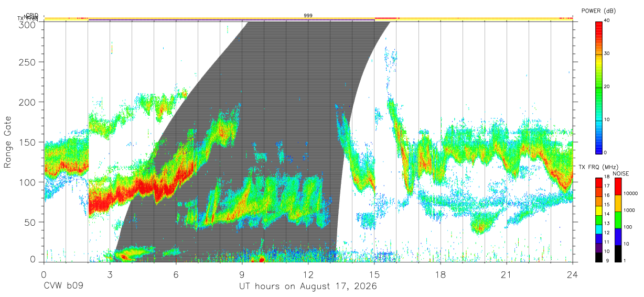Click the 12 label on UT hours axis
This screenshot has width=644, height=297.
(x=308, y=274)
